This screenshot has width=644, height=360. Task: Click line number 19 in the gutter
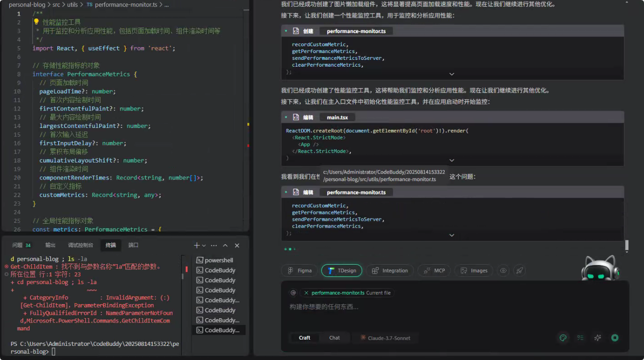17,169
